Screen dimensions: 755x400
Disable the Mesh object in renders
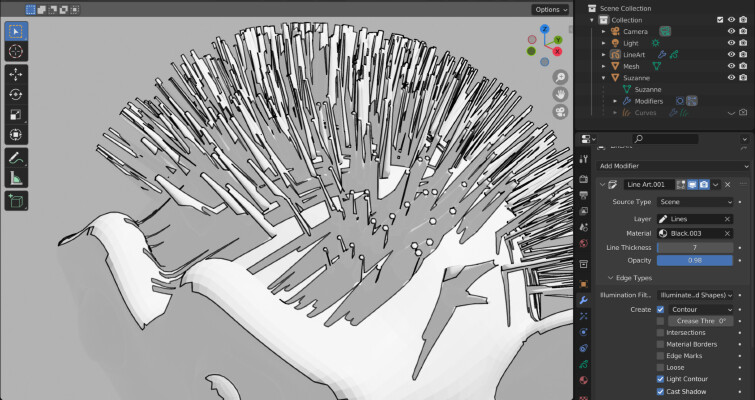click(743, 66)
